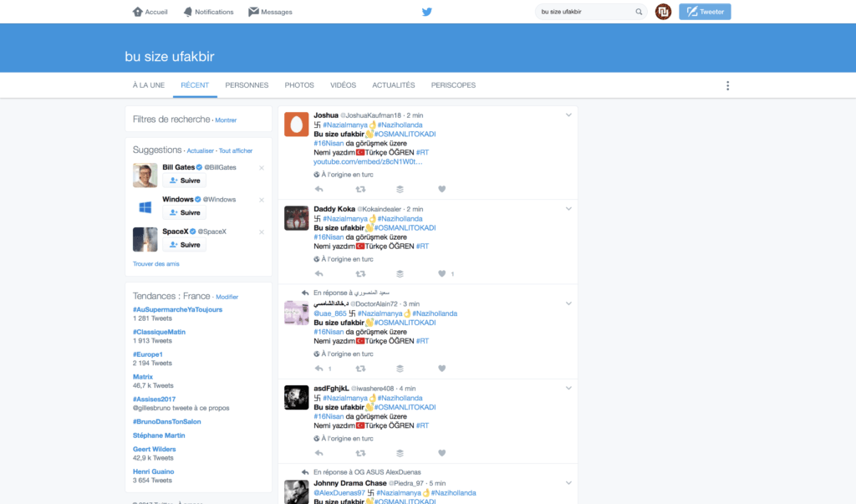Reply to Daddy Koka's tweet
The height and width of the screenshot is (504, 856).
[318, 273]
